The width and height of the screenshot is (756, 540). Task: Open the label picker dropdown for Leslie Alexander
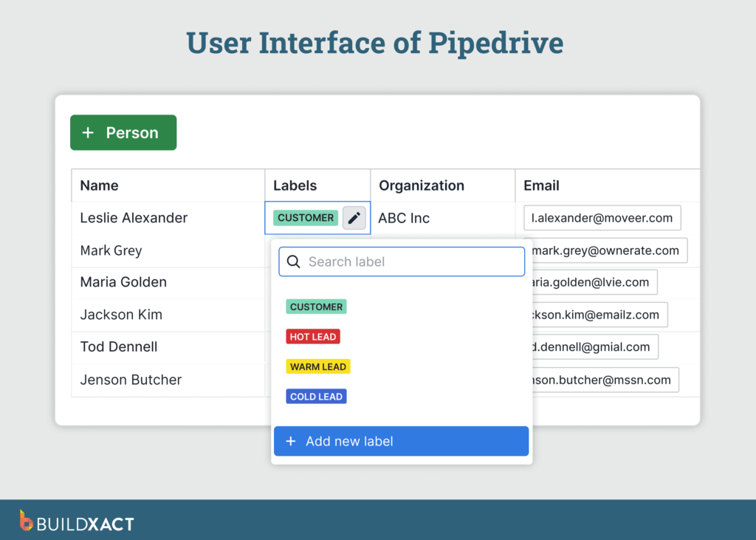[x=354, y=217]
